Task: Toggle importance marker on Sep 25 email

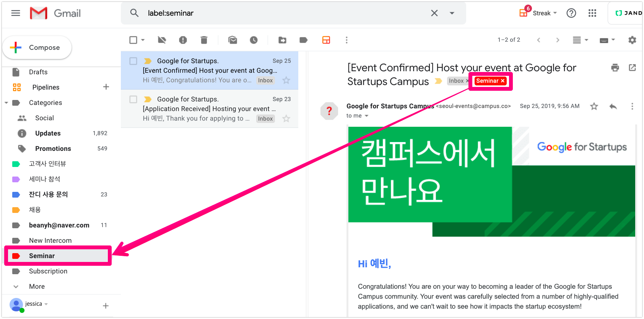Action: point(148,61)
